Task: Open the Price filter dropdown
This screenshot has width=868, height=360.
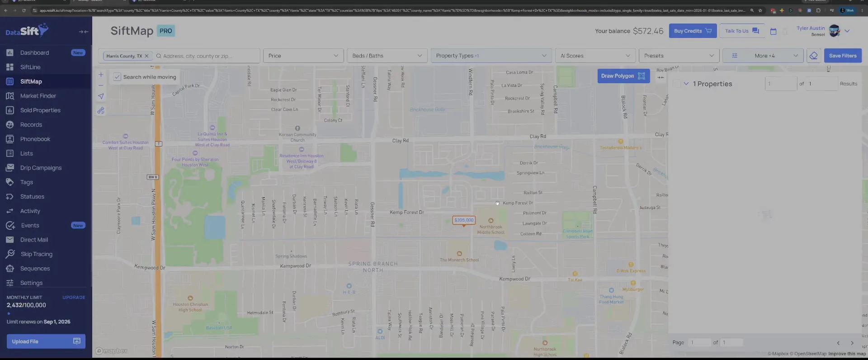Action: 303,56
